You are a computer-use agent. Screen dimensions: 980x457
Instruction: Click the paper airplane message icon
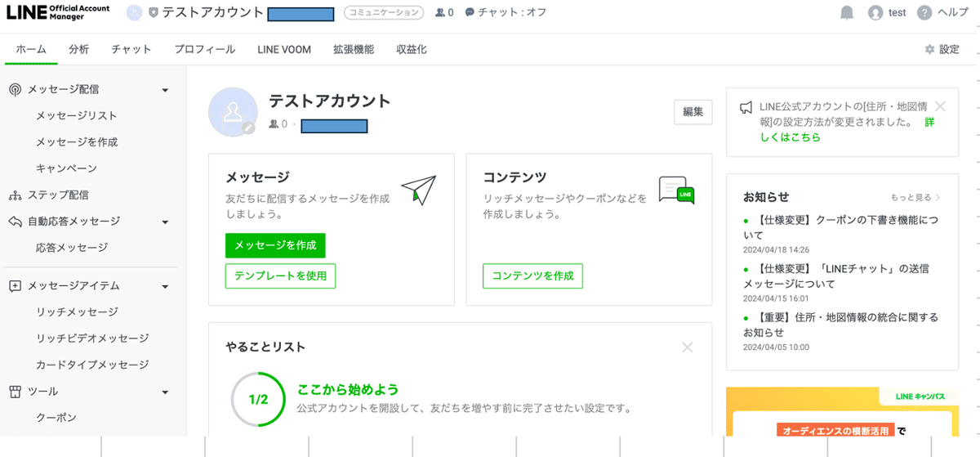point(419,190)
